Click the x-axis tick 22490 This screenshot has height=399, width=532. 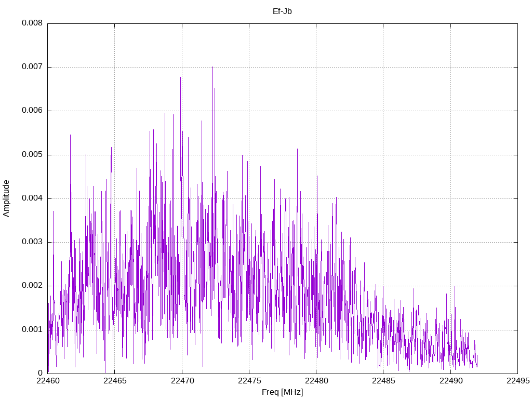pos(451,381)
